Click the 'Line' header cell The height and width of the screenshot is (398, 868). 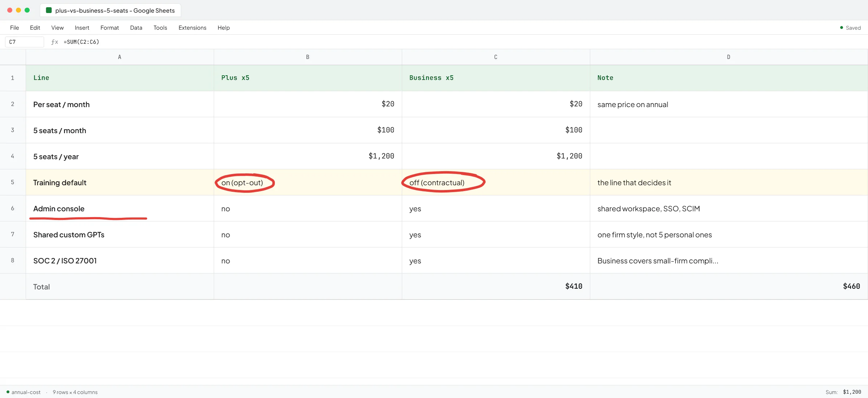[x=120, y=78]
